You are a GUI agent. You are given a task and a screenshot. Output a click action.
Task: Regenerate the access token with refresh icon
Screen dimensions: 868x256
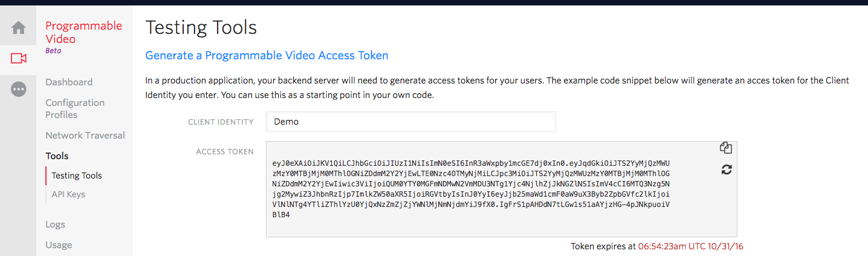(x=727, y=170)
